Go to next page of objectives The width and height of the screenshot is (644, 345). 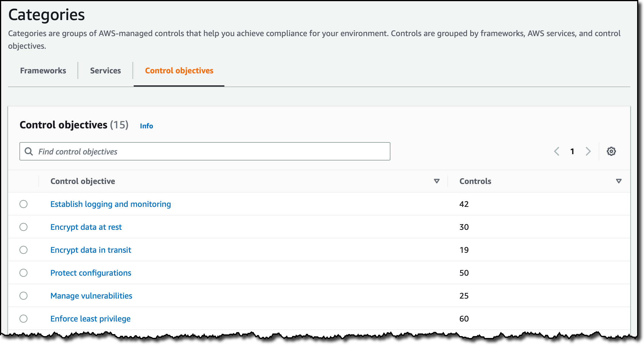point(588,151)
